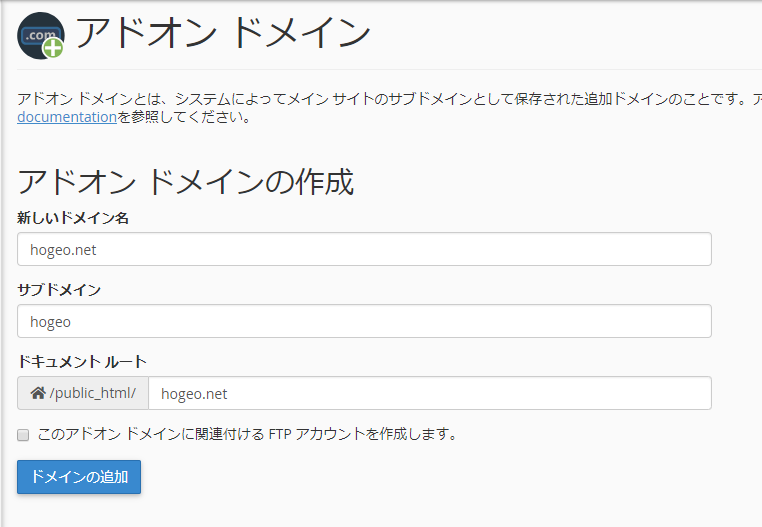Click the 新しいドメイン名 label
Image resolution: width=762 pixels, height=527 pixels.
[73, 218]
